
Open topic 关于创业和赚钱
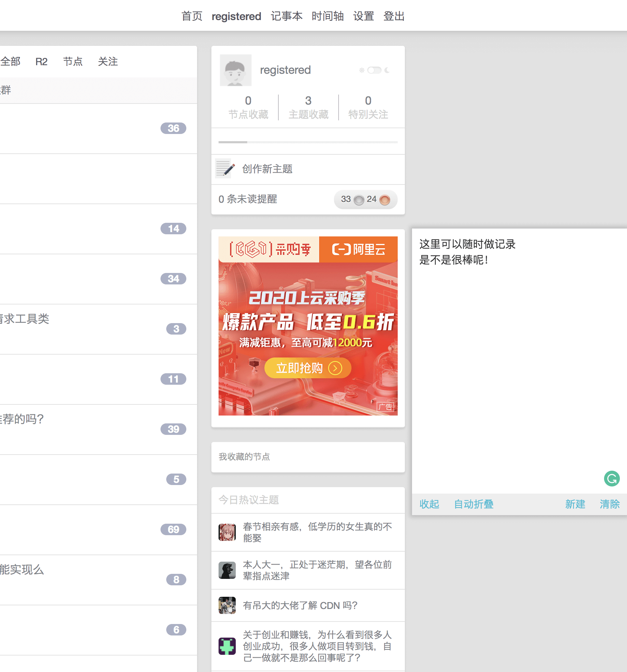pyautogui.click(x=317, y=646)
